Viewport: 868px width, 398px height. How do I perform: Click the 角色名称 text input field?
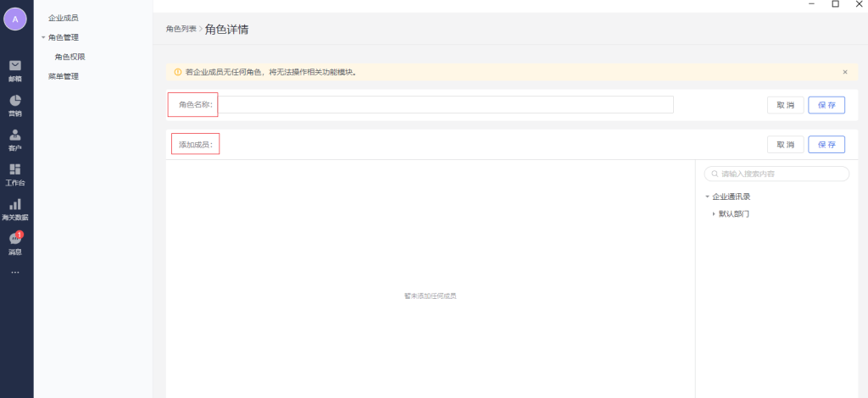tap(446, 105)
